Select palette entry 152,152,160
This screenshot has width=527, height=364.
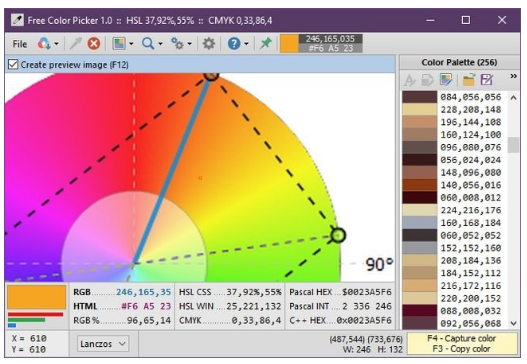click(x=455, y=248)
